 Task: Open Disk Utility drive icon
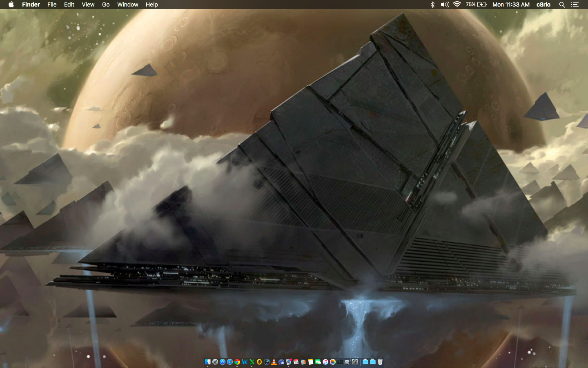[x=347, y=362]
